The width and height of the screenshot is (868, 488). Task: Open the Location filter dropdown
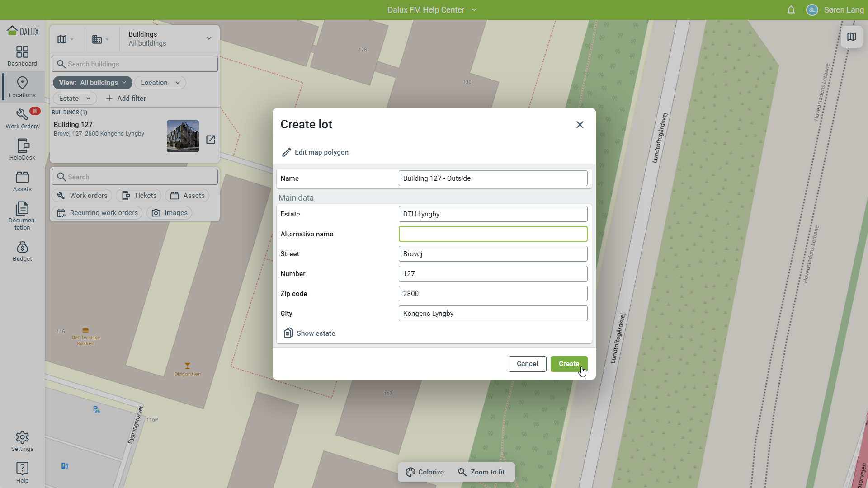(160, 83)
